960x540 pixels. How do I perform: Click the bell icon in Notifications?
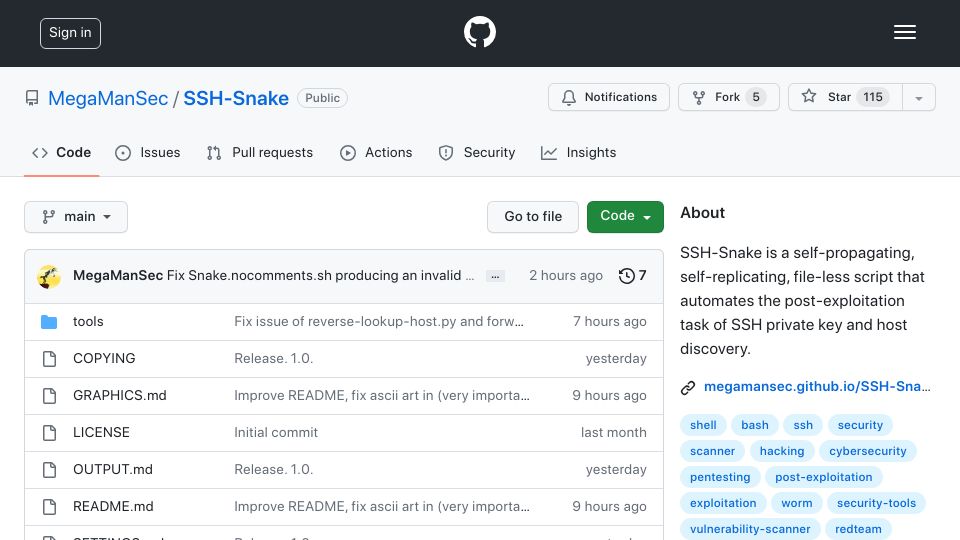[x=569, y=97]
